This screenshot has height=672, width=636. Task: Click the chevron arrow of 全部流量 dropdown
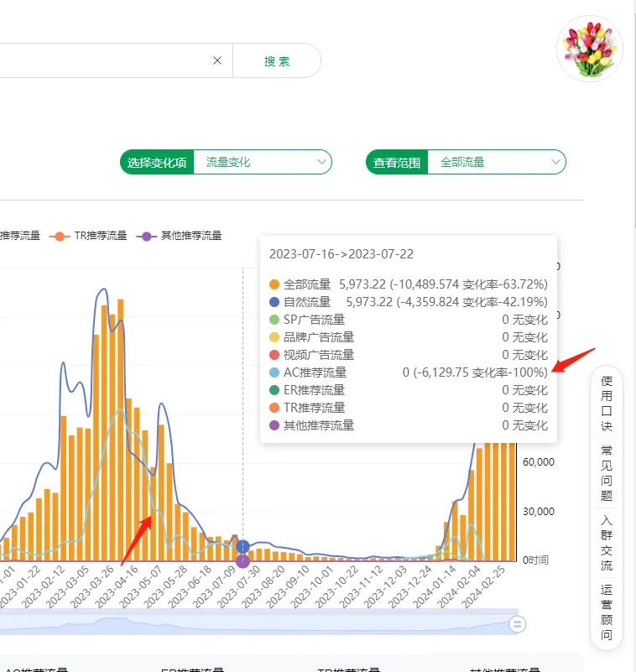[555, 162]
